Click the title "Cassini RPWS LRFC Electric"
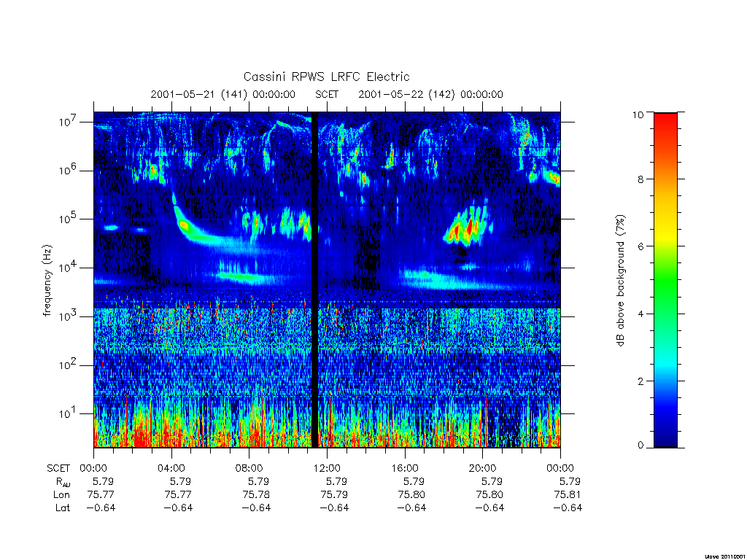The height and width of the screenshot is (560, 747). tap(326, 77)
